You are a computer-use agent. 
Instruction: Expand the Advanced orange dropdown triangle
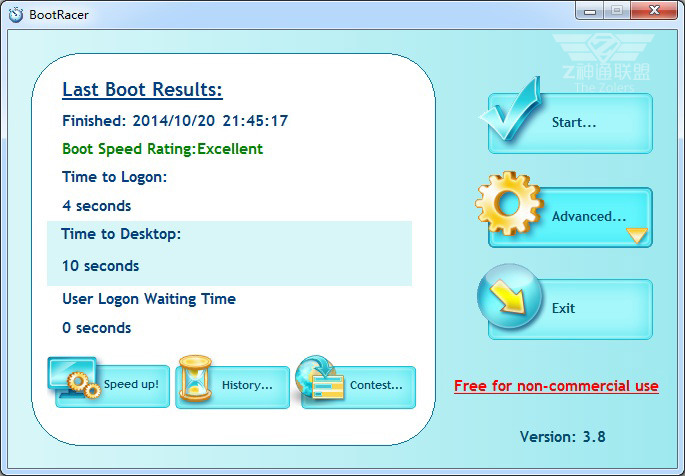point(637,235)
